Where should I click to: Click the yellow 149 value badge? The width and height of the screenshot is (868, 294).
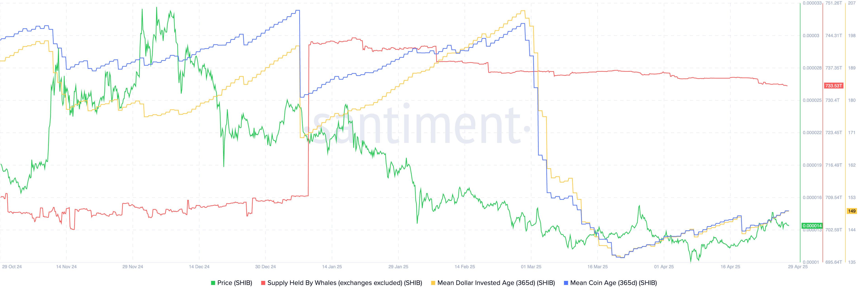pos(851,211)
